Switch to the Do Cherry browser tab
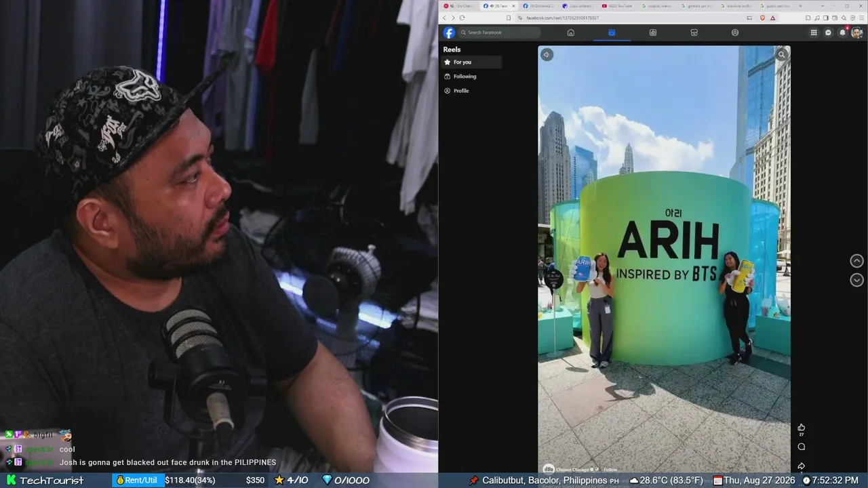Image resolution: width=868 pixels, height=488 pixels. (x=459, y=6)
